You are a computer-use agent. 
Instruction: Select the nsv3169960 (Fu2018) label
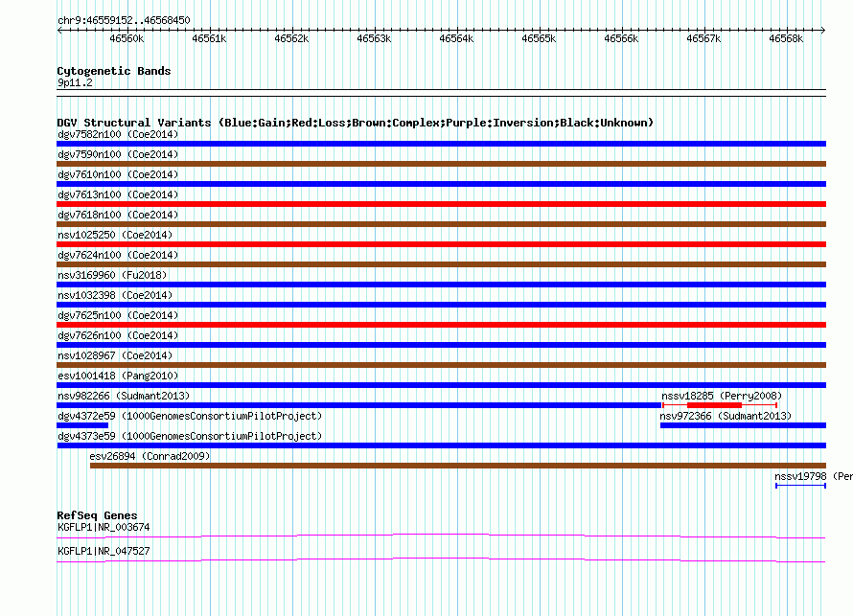coord(112,275)
